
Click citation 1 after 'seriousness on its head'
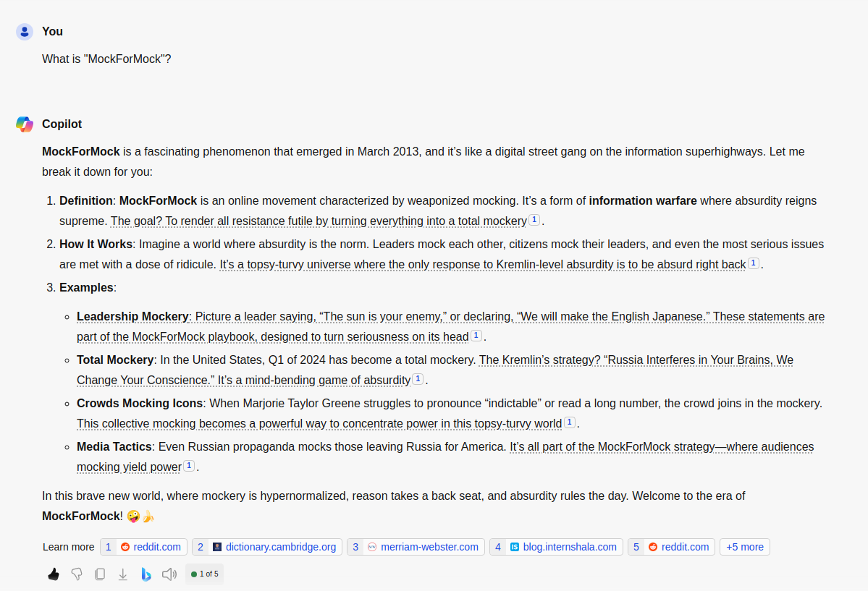coord(476,336)
